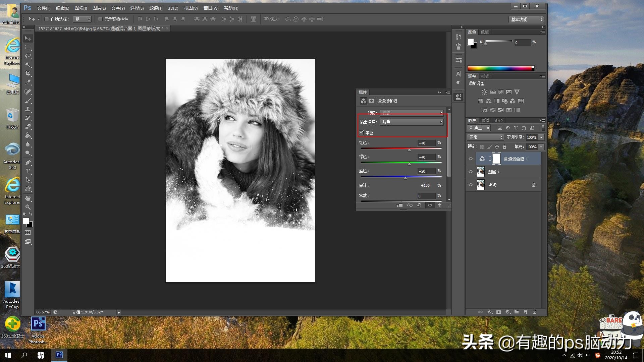The height and width of the screenshot is (362, 644).
Task: Uncheck the 单色 monochrome checkbox
Action: coord(362,133)
